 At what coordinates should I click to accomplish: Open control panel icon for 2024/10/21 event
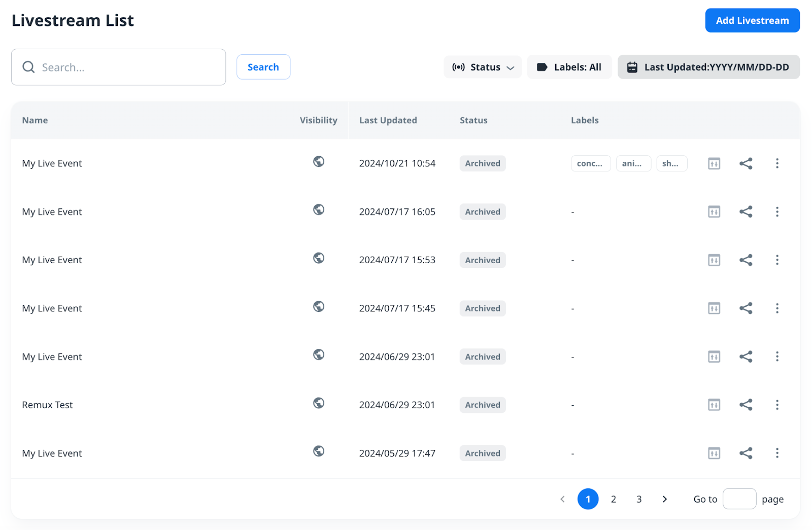pos(714,163)
